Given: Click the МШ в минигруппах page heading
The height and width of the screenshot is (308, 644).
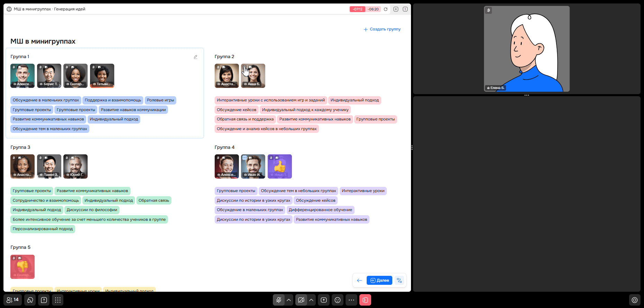Looking at the screenshot, I should (43, 42).
